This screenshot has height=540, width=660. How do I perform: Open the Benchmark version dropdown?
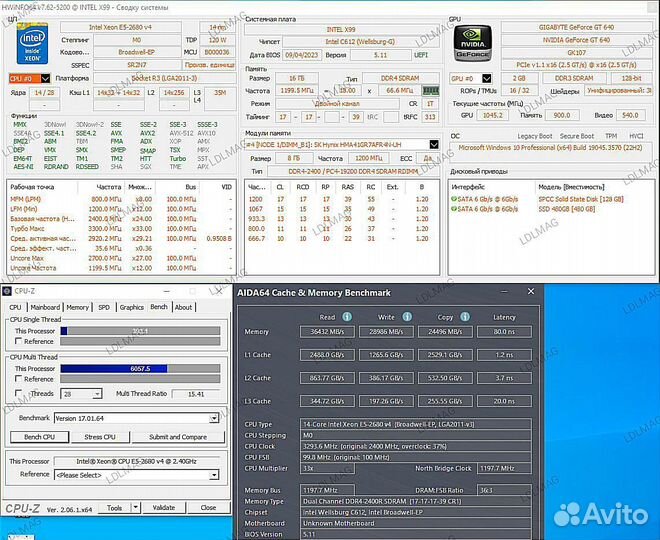pos(214,418)
